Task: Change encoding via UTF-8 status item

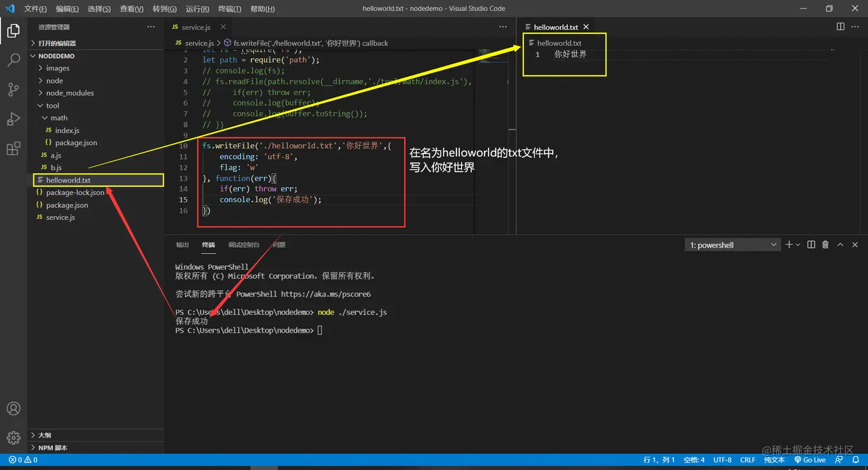Action: (722, 460)
